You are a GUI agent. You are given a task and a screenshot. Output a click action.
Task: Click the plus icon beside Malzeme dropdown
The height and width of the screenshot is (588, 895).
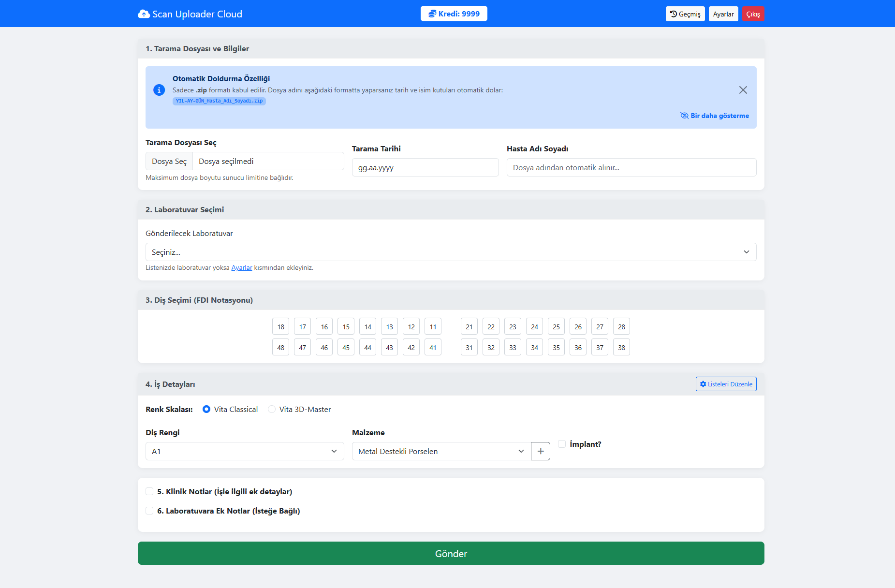[x=540, y=451]
